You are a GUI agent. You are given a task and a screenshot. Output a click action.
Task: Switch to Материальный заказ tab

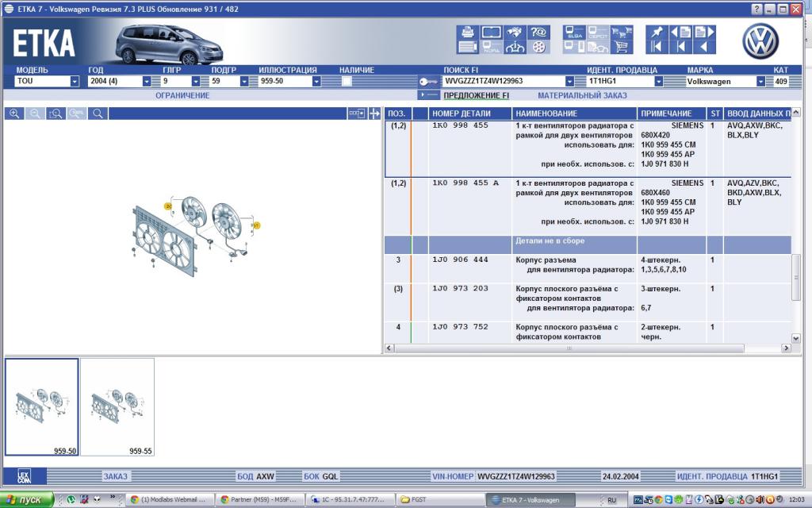(x=582, y=95)
